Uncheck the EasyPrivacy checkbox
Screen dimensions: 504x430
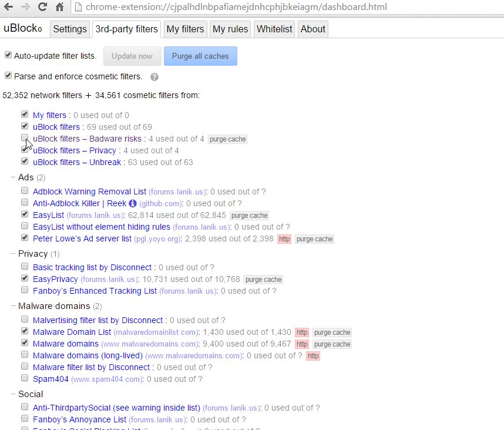pyautogui.click(x=25, y=278)
